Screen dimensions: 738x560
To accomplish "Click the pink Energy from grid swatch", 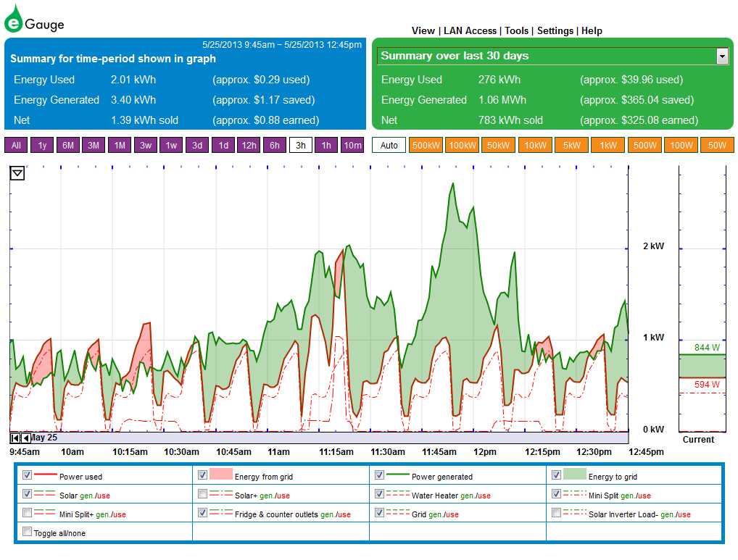I will click(220, 475).
